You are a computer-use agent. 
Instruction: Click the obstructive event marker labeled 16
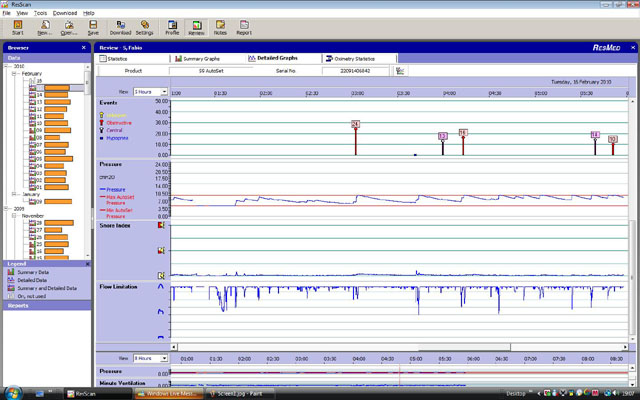click(463, 132)
